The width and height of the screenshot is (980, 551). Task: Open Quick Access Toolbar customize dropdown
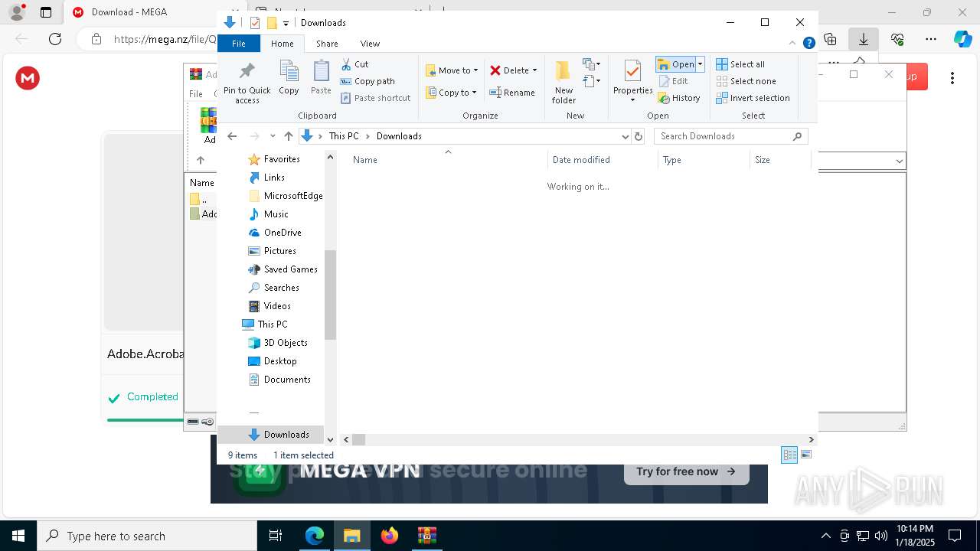[x=286, y=23]
